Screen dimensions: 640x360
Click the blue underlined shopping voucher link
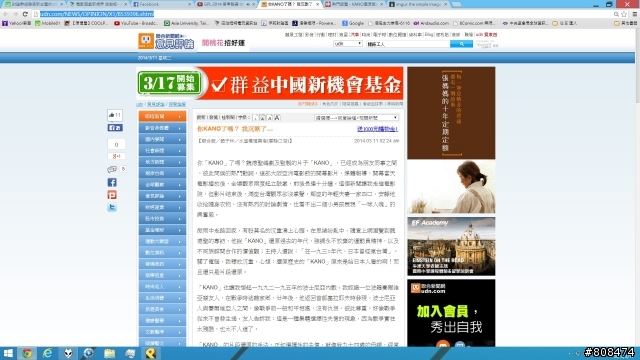click(377, 129)
